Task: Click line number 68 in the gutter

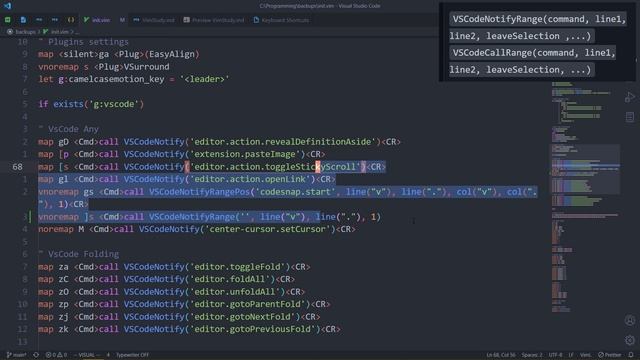Action: [18, 167]
